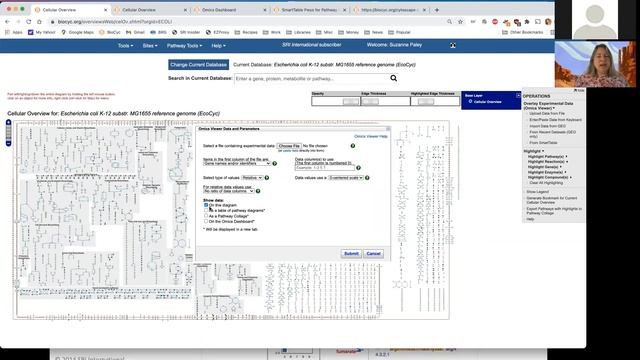Click Change Current Database button
The height and width of the screenshot is (360, 640).
(198, 64)
